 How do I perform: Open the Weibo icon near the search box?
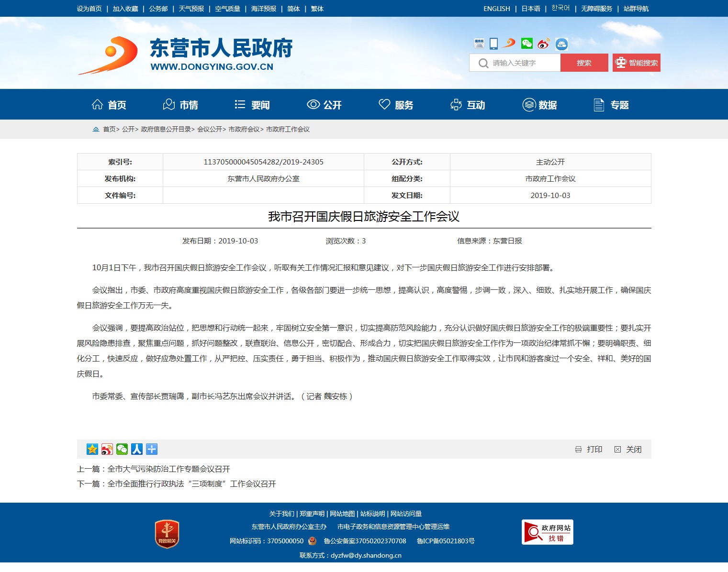[x=544, y=44]
